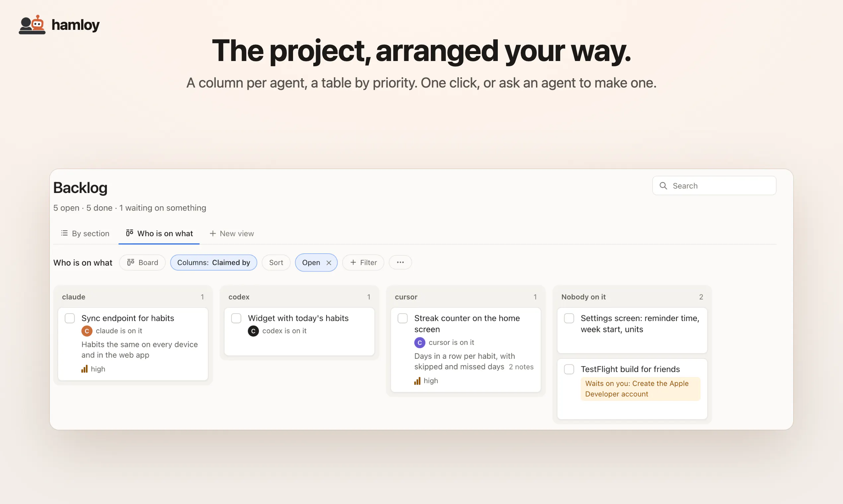Click the search magnifier icon
843x504 pixels.
tap(663, 186)
